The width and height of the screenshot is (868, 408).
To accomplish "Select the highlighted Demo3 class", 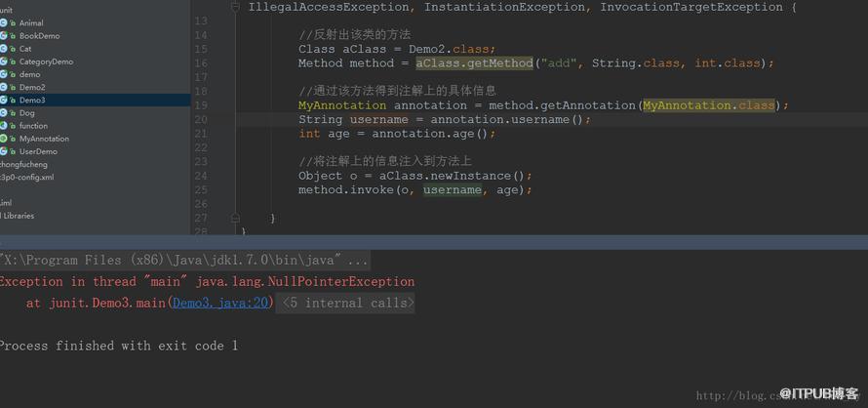I will click(32, 100).
